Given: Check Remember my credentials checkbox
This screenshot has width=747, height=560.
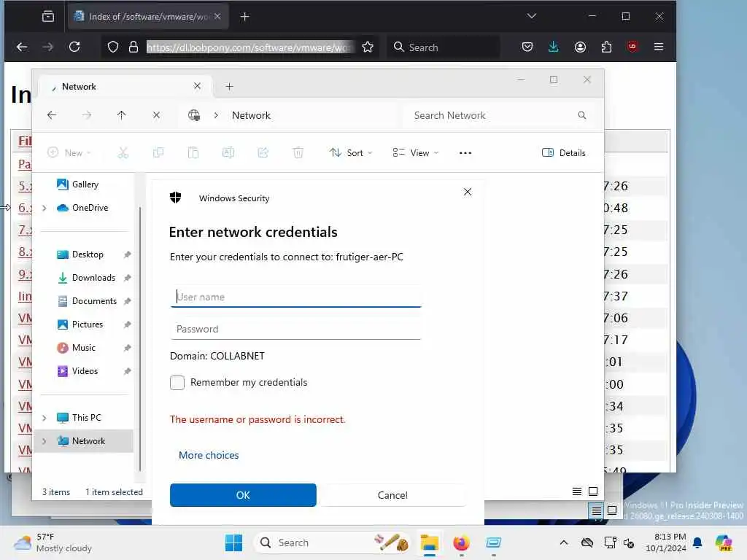Looking at the screenshot, I should pyautogui.click(x=177, y=382).
